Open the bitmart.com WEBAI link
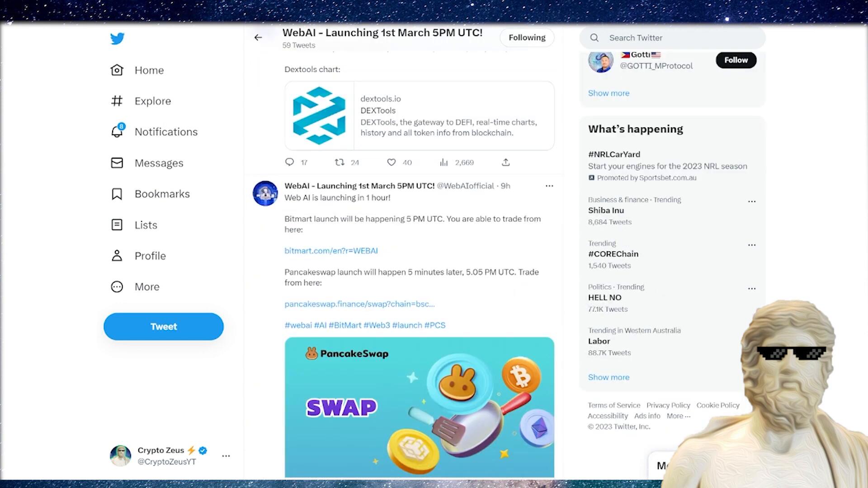 331,251
